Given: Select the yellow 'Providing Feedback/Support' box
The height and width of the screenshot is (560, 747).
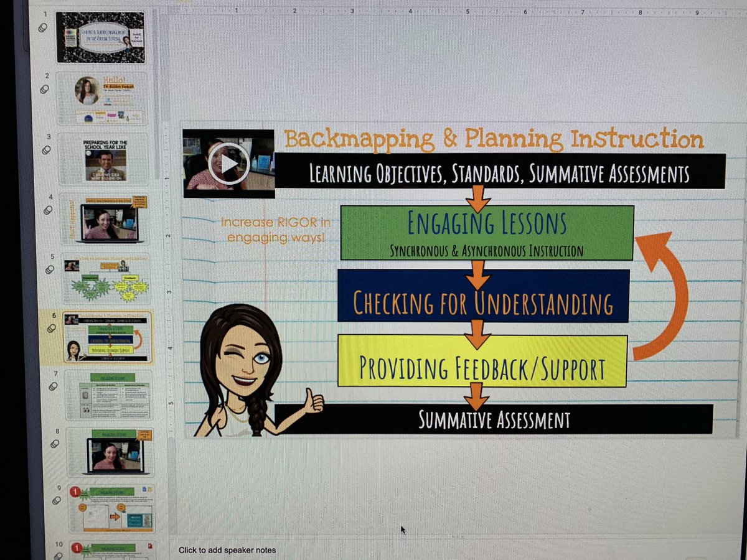Looking at the screenshot, I should click(x=482, y=360).
